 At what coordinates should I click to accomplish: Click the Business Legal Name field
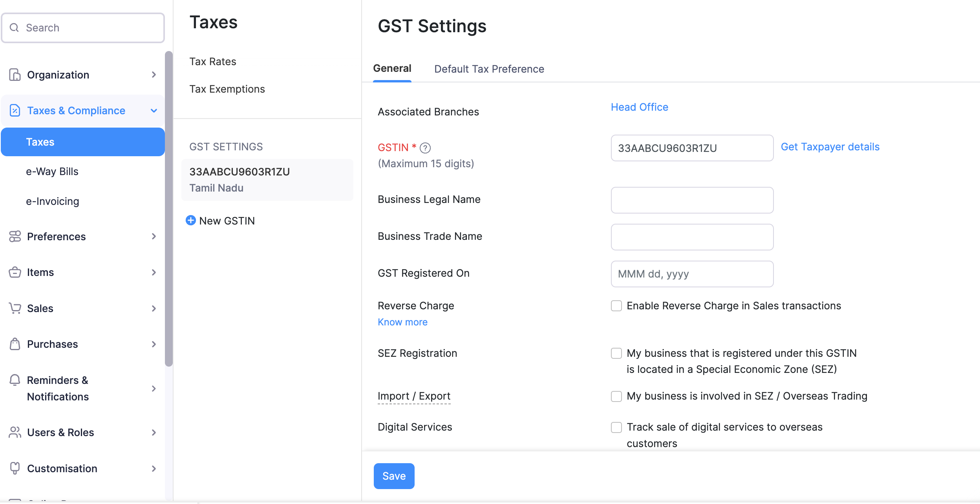click(692, 200)
